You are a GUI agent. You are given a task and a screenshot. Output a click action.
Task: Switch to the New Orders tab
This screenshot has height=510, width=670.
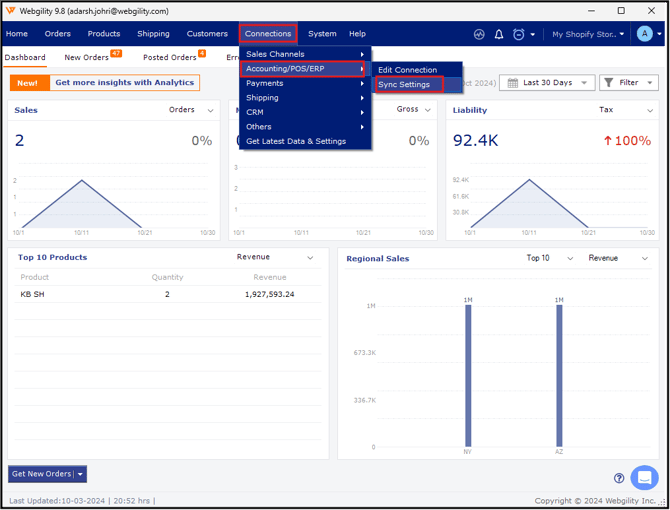[x=87, y=58]
